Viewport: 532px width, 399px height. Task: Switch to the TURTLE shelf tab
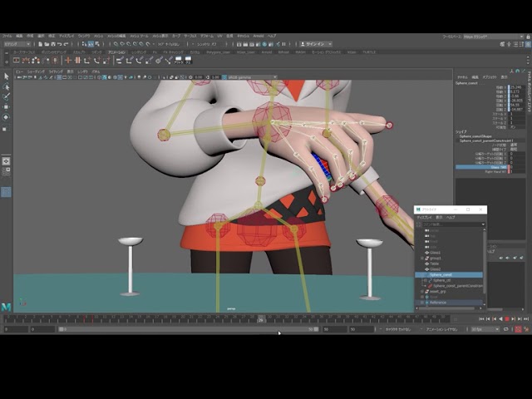click(369, 52)
